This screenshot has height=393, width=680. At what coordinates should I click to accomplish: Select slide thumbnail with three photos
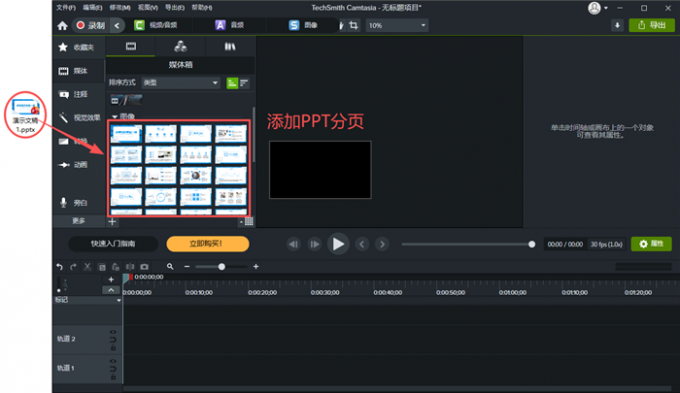point(231,197)
